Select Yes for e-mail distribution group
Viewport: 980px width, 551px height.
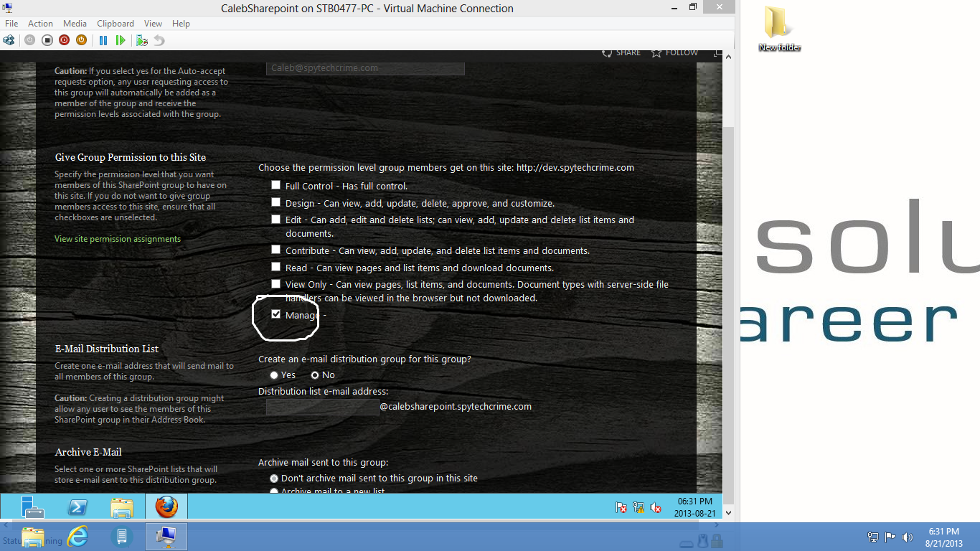[274, 375]
